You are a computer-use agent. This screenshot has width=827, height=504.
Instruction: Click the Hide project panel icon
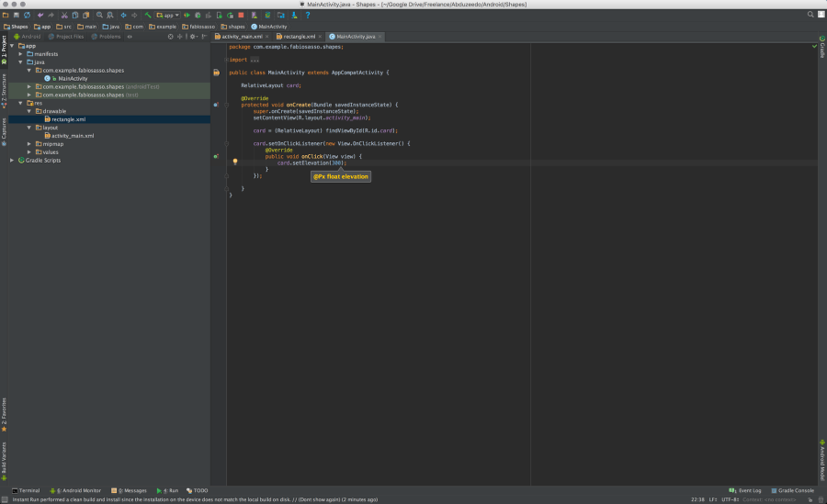[x=204, y=37]
